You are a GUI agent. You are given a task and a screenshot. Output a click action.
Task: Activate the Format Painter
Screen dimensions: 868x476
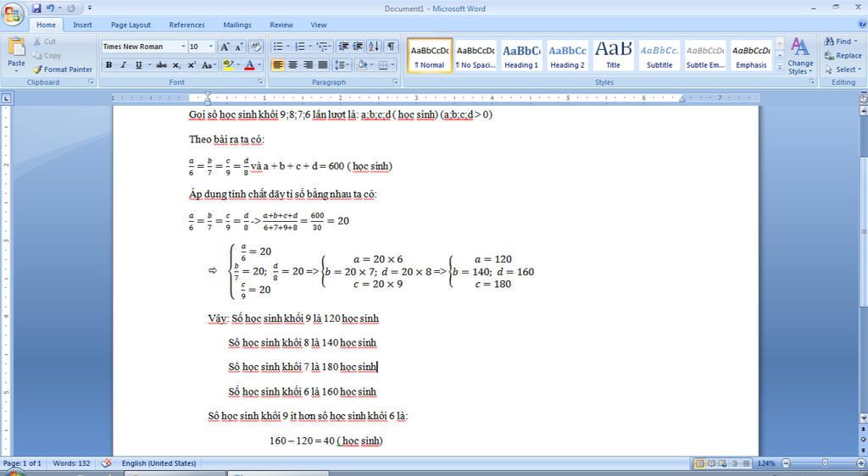click(63, 69)
